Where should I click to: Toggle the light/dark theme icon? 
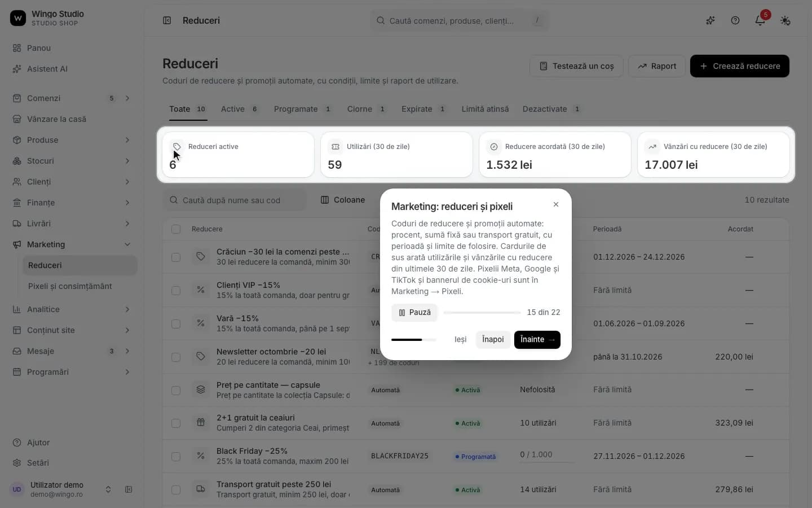(x=785, y=20)
